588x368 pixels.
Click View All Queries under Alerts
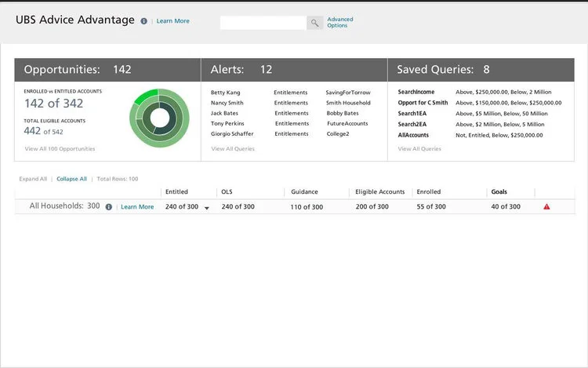coord(233,148)
